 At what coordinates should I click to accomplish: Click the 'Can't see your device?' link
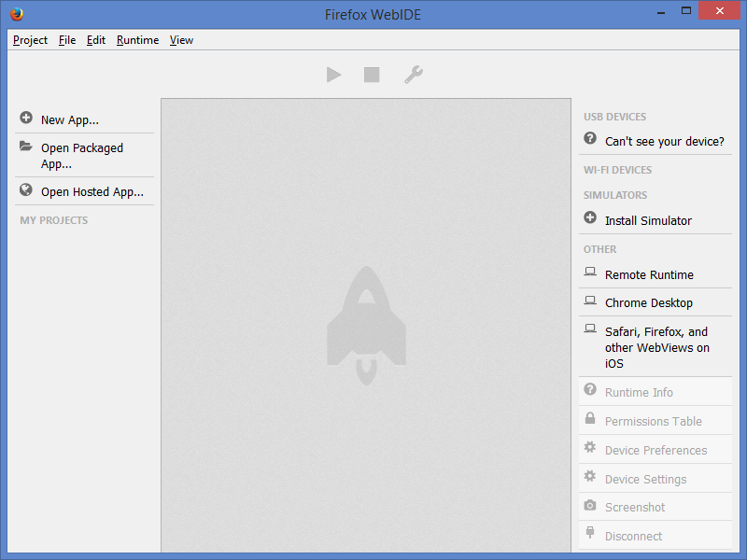(x=655, y=141)
